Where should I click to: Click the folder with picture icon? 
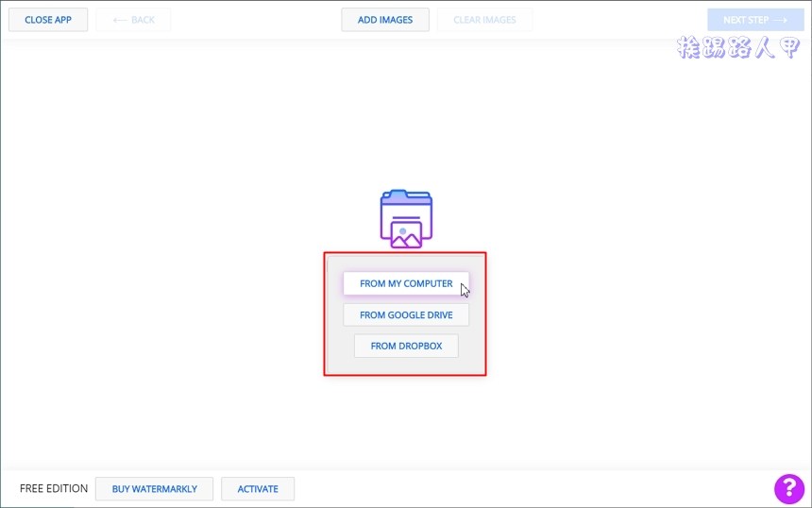(406, 218)
